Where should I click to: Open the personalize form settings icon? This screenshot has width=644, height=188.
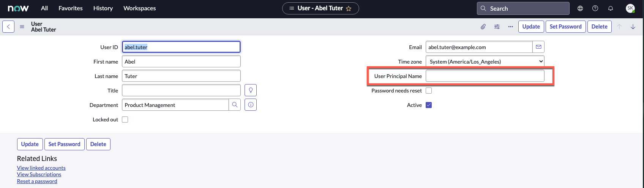point(497,27)
